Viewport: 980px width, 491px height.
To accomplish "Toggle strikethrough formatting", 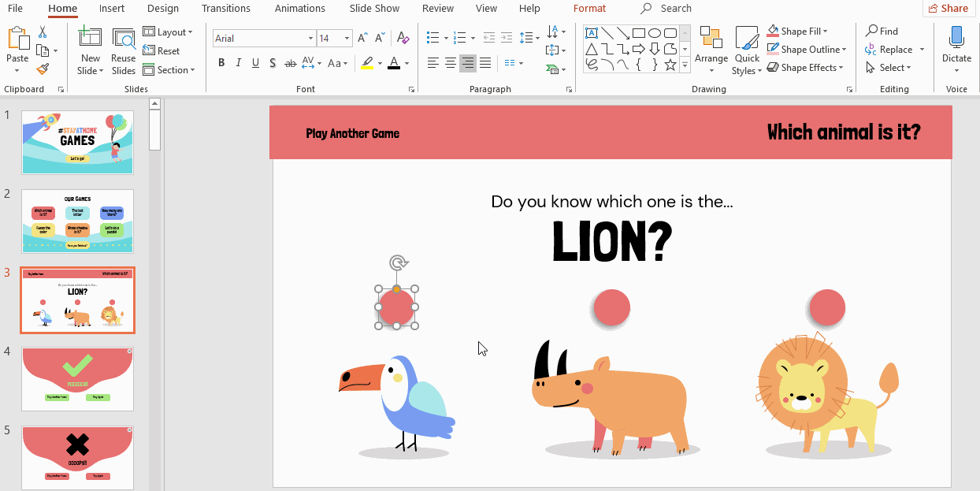I will pos(291,63).
